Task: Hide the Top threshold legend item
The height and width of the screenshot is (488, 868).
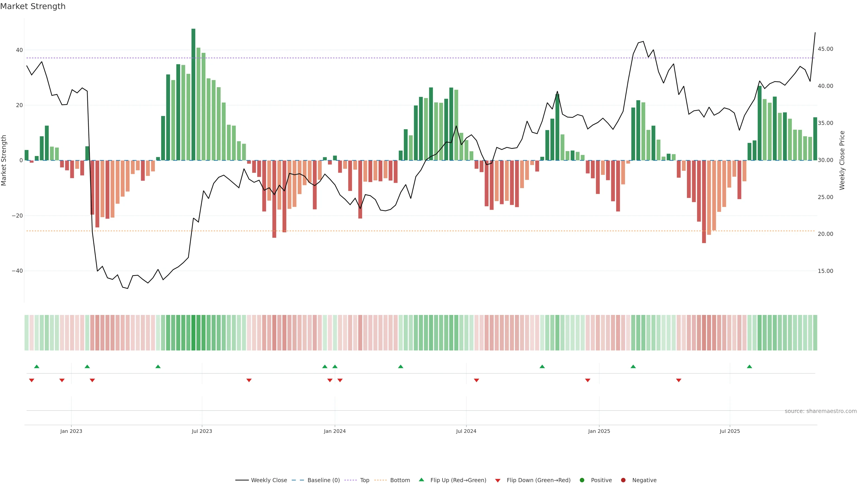Action: click(x=364, y=480)
